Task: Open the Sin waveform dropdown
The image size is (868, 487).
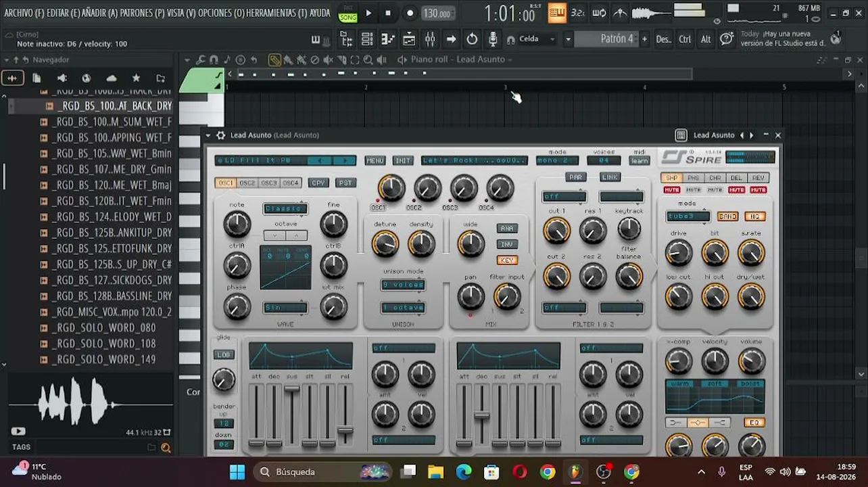Action: pos(285,308)
